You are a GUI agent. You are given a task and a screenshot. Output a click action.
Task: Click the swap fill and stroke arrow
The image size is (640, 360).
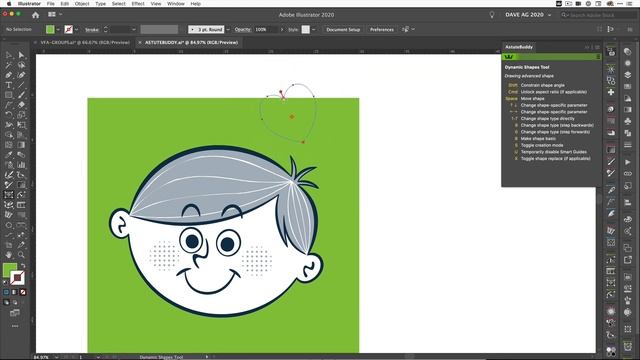(x=23, y=266)
